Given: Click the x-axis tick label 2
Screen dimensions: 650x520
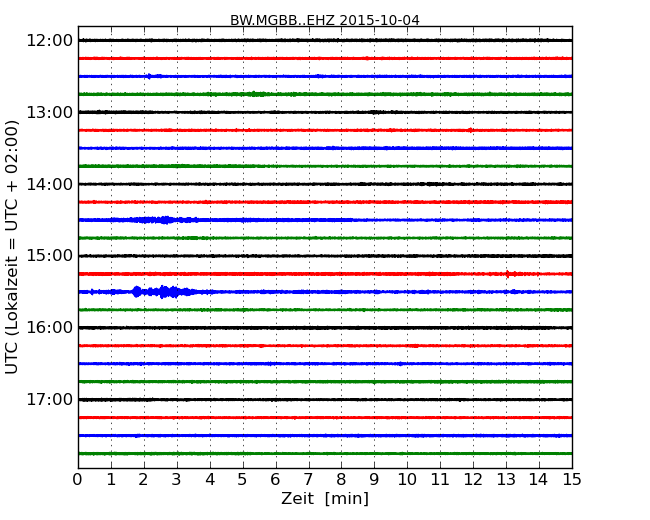Looking at the screenshot, I should point(143,480).
